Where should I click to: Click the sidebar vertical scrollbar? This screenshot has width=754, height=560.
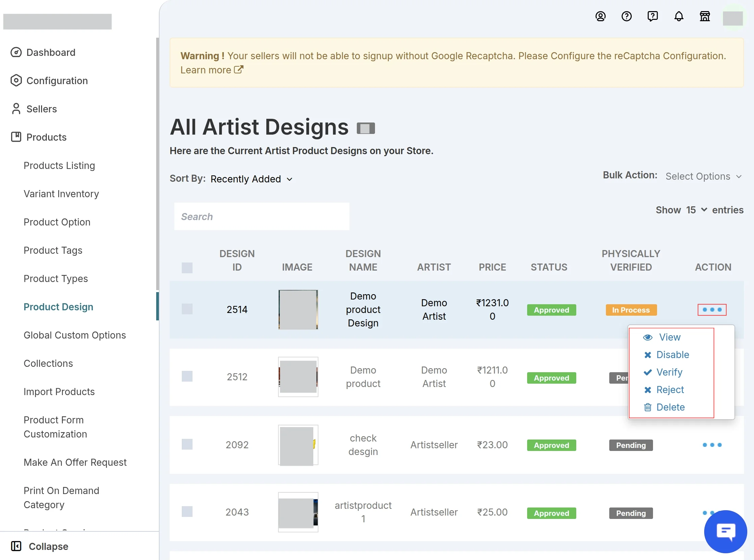pyautogui.click(x=157, y=165)
